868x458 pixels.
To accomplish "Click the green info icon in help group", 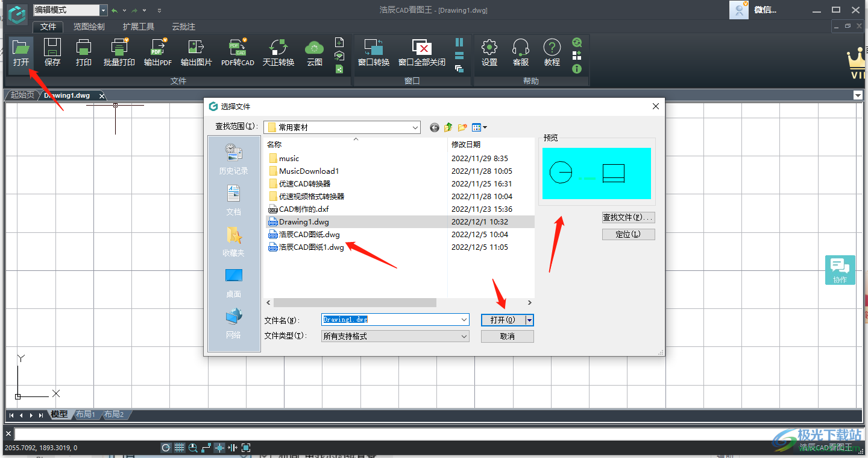I will point(577,69).
